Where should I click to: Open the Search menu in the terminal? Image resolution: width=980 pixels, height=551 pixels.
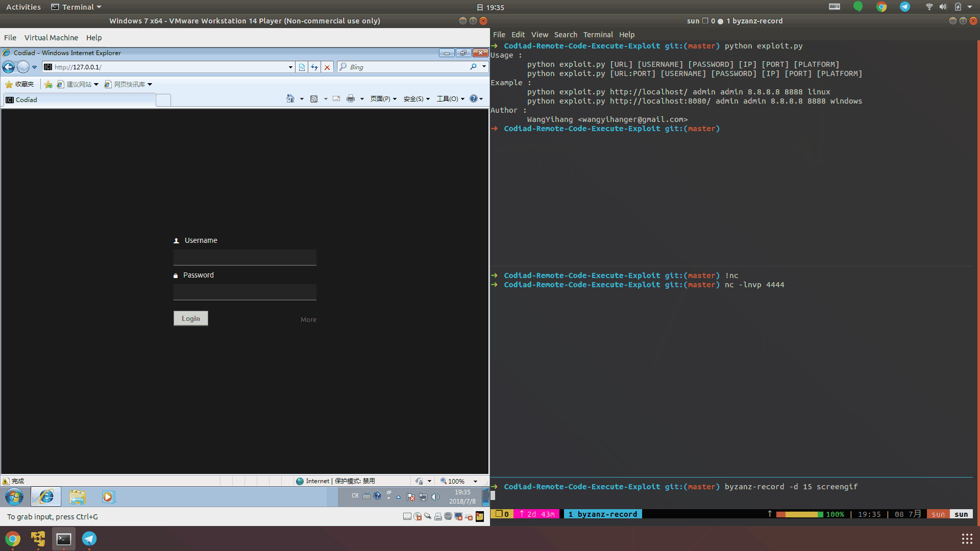[x=566, y=35]
